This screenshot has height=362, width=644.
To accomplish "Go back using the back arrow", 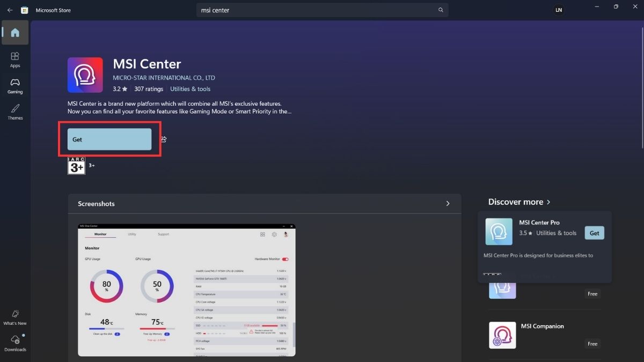I will tap(10, 10).
